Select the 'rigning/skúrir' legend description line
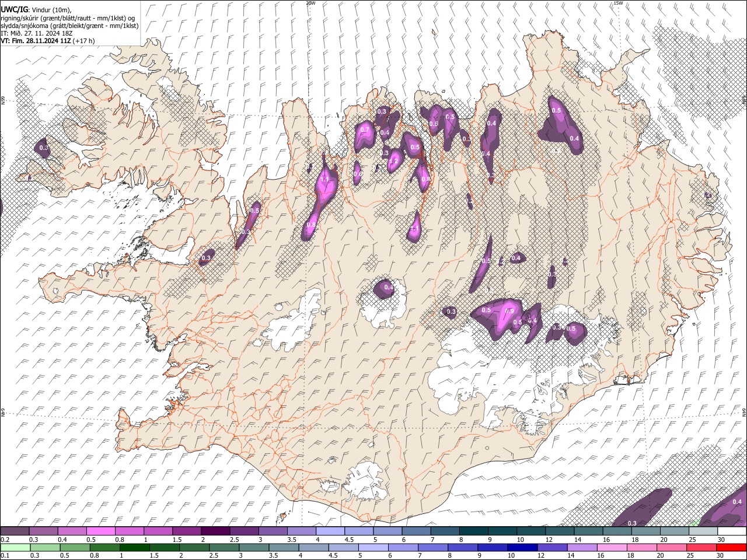 [68, 18]
